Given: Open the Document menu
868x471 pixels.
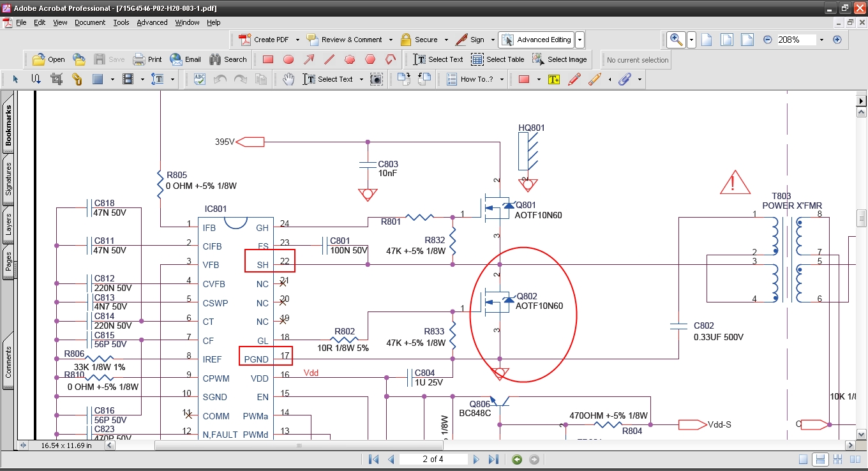Looking at the screenshot, I should point(90,22).
